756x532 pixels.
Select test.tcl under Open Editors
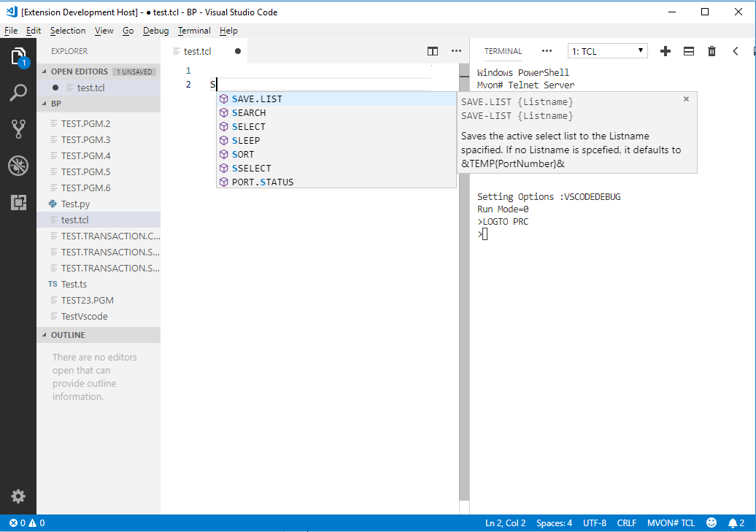(x=99, y=88)
